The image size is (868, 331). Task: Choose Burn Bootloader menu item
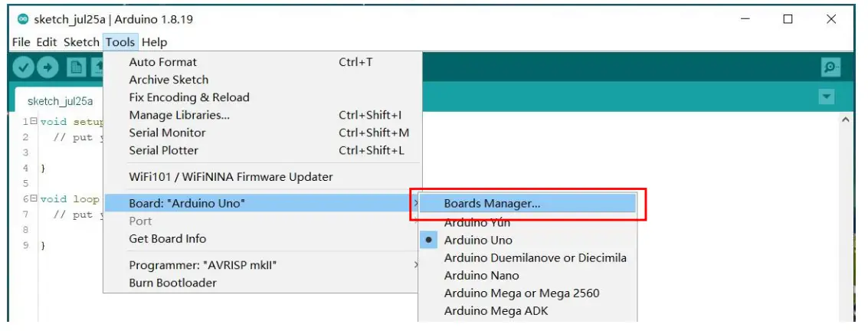tap(263, 283)
